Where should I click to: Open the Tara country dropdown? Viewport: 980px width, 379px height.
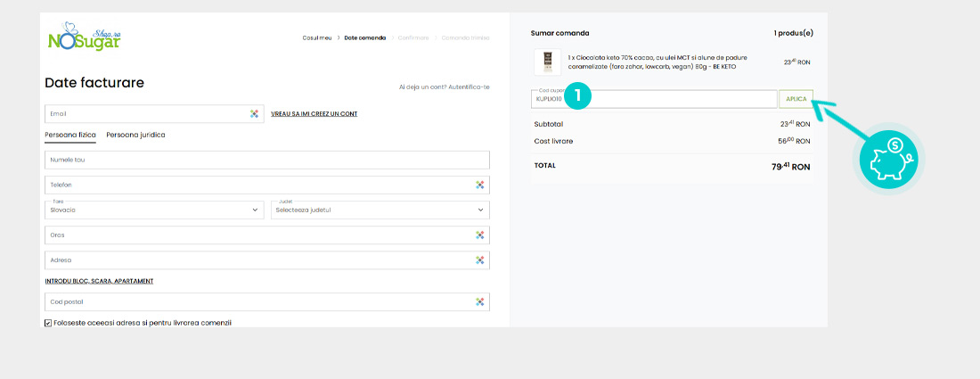click(x=153, y=210)
